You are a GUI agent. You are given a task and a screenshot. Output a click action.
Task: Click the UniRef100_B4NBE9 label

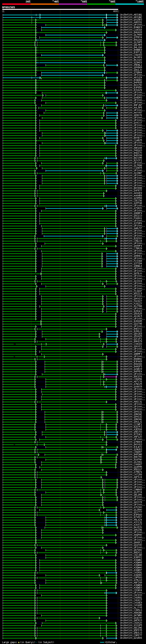point(131,50)
